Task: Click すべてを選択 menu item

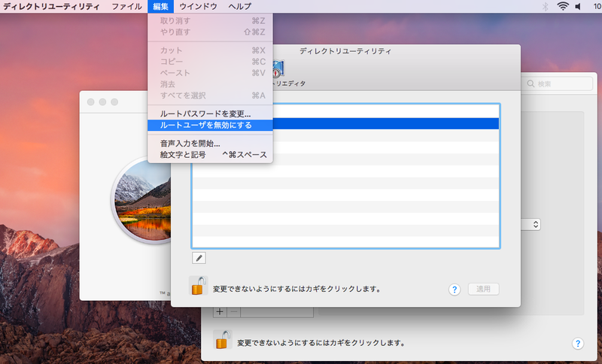Action: pos(210,96)
